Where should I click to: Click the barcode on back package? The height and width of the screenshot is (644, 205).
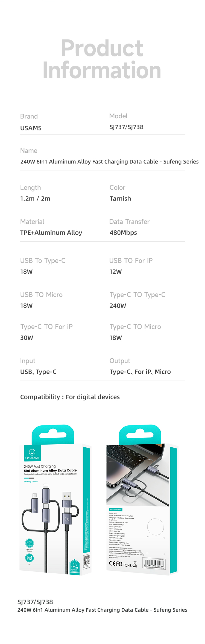pyautogui.click(x=154, y=564)
